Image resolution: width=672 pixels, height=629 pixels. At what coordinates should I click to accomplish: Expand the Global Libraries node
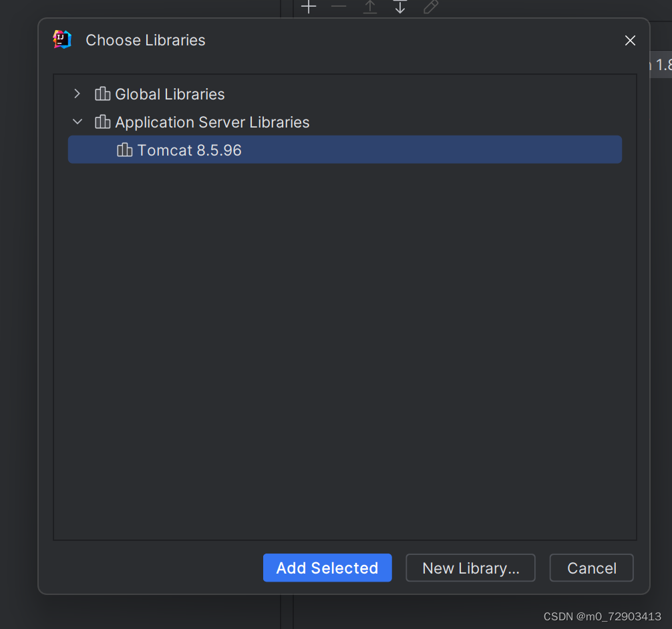[x=77, y=93]
